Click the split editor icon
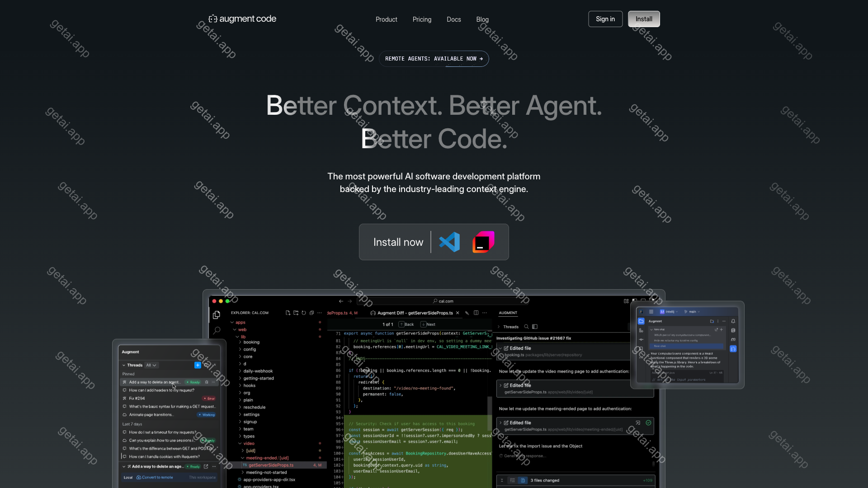The image size is (868, 488). pyautogui.click(x=476, y=313)
